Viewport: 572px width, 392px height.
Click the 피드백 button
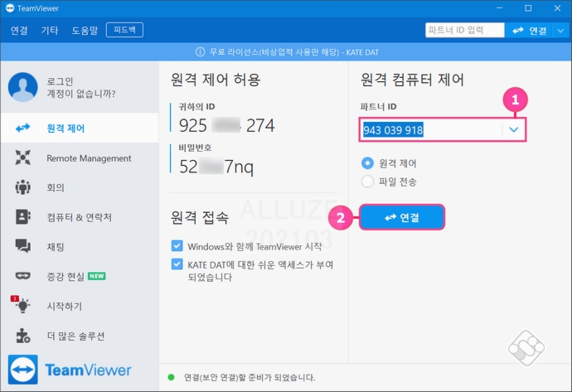click(x=124, y=30)
